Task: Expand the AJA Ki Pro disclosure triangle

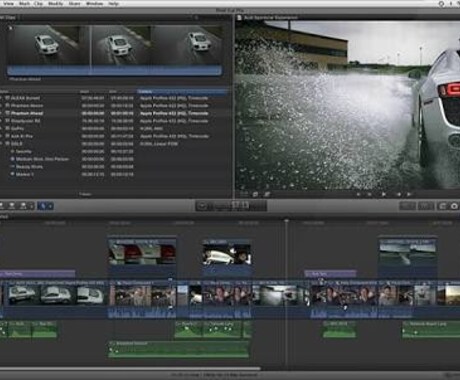Action: 1,136
